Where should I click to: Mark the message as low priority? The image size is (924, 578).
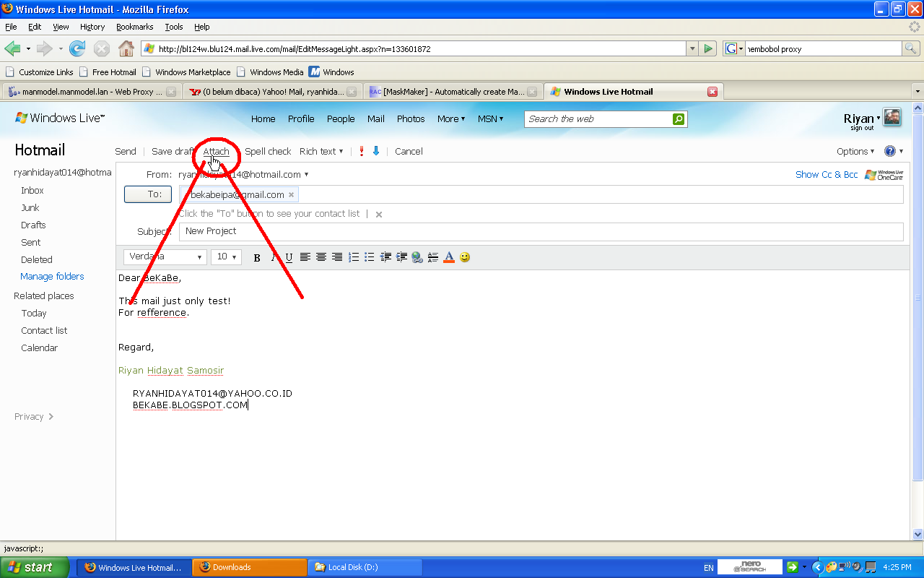(x=375, y=151)
